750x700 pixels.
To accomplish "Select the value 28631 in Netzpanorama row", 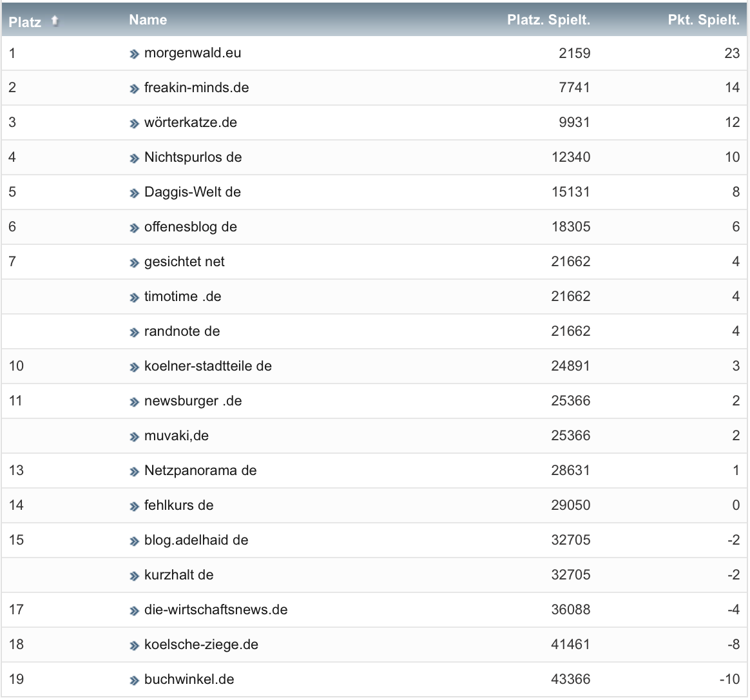I will coord(571,471).
